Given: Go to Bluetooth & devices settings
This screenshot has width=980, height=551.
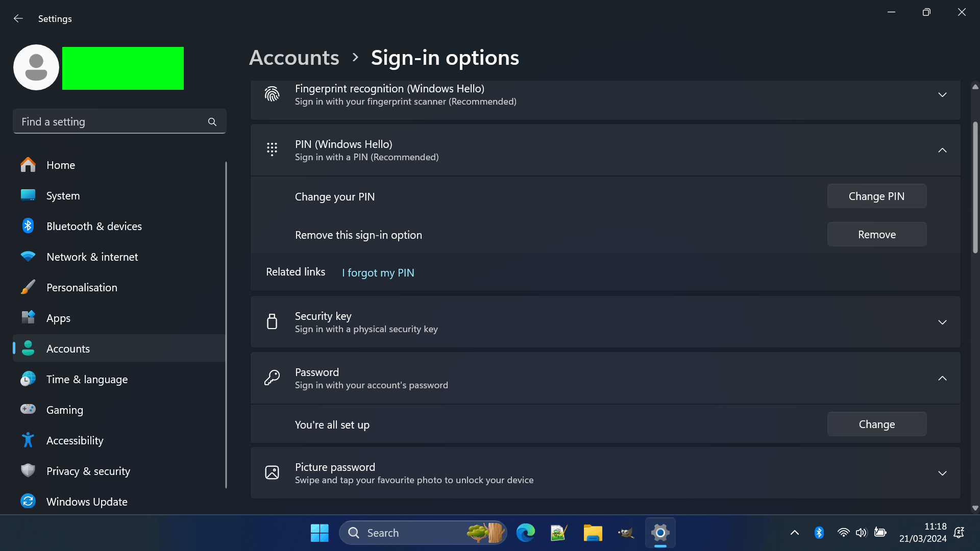Looking at the screenshot, I should 94,226.
